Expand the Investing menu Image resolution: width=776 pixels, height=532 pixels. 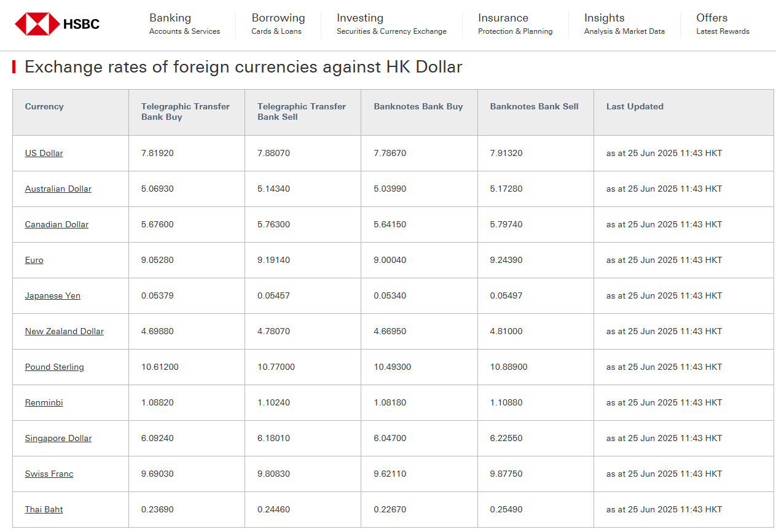tap(391, 24)
